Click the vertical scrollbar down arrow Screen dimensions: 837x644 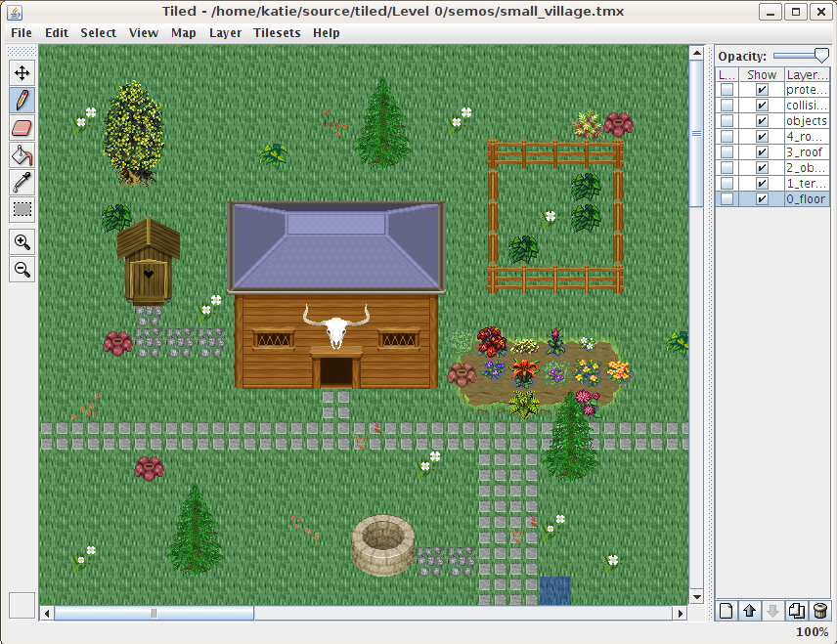click(x=697, y=596)
